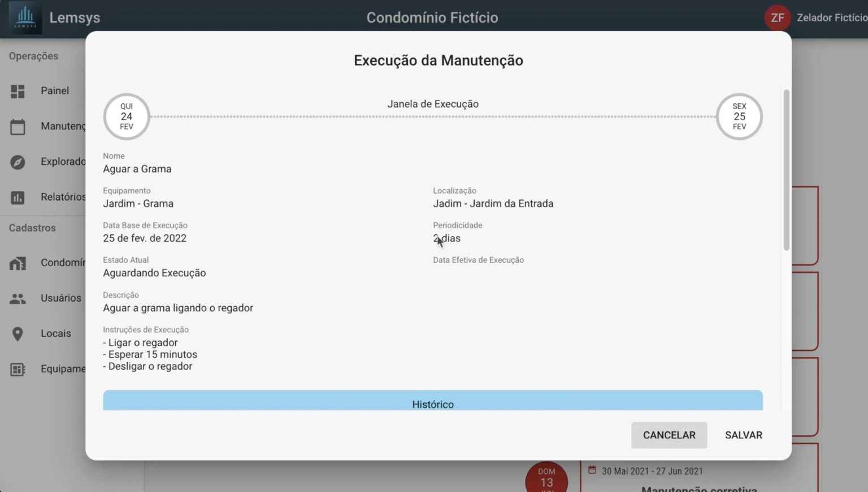Click the Lemsys logo icon

pos(25,18)
